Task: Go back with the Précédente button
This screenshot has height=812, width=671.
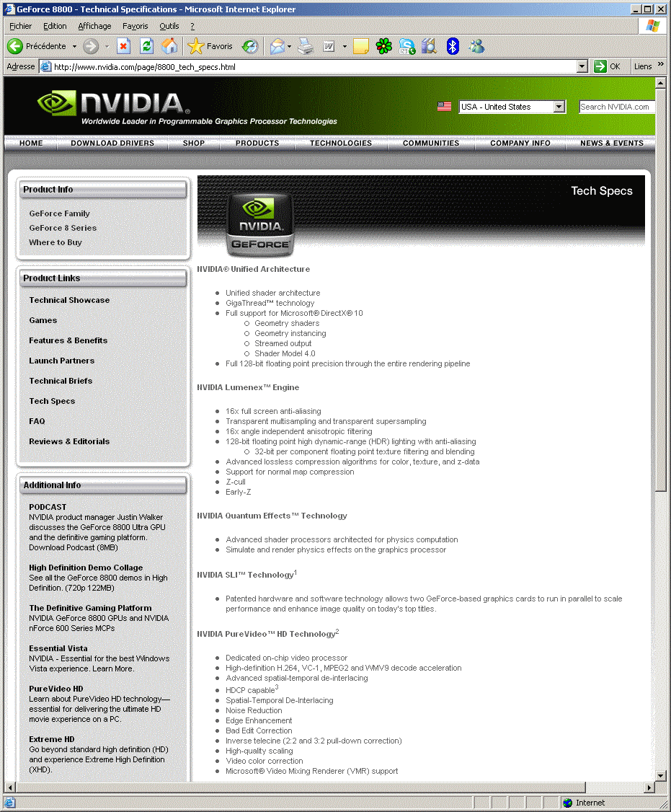Action: pos(37,46)
